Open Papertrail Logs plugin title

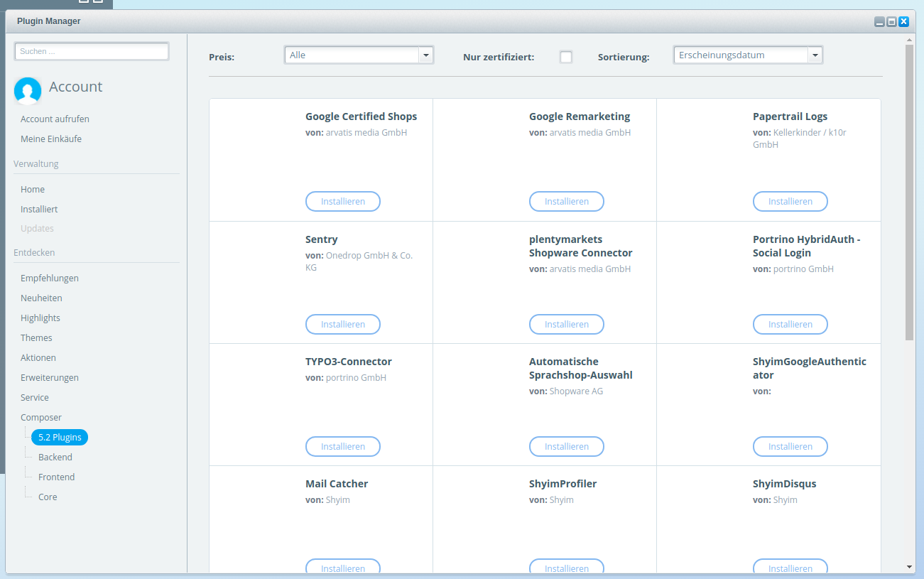click(x=790, y=117)
